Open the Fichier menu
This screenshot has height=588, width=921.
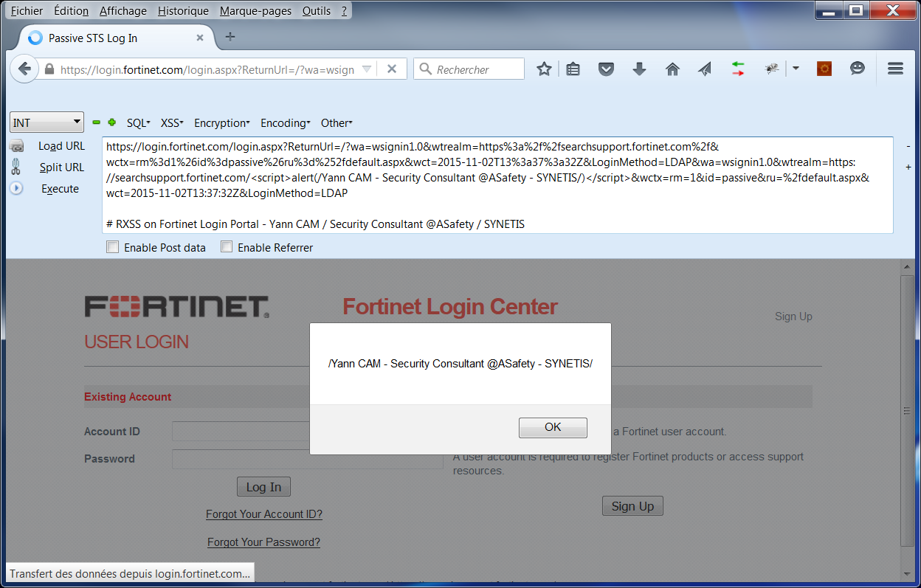[x=27, y=11]
